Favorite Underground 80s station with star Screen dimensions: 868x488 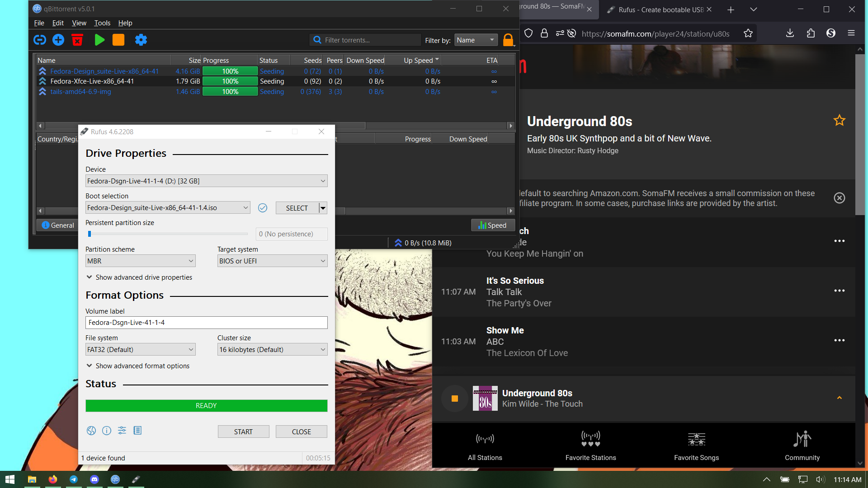pos(840,120)
